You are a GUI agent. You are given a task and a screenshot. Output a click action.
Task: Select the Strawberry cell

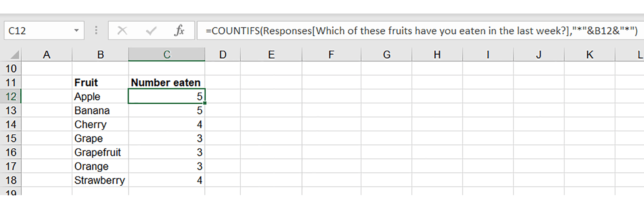[x=100, y=180]
